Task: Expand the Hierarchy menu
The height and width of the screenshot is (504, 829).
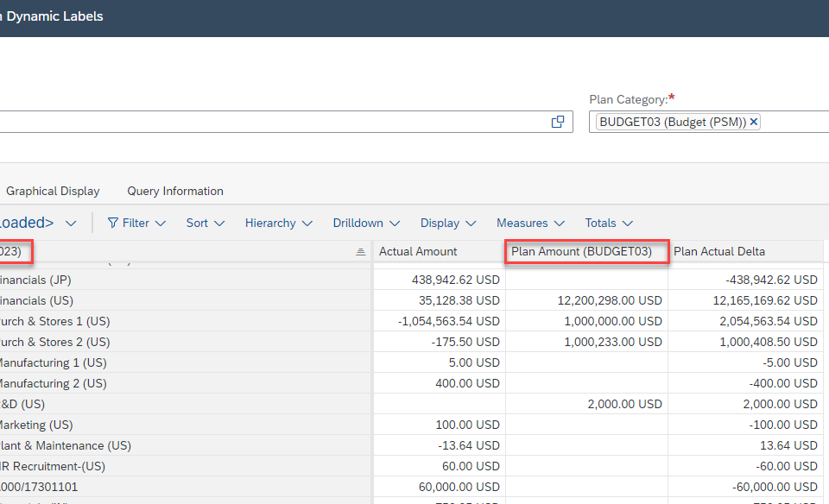Action: [x=279, y=223]
